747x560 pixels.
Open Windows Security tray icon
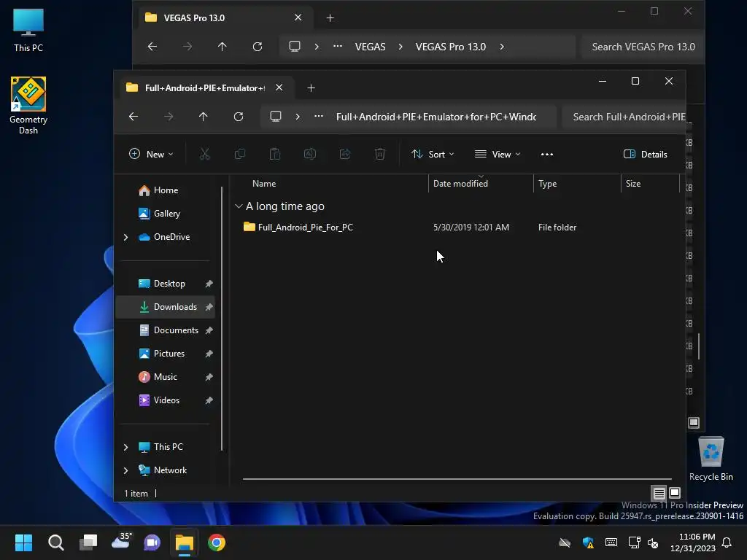click(588, 542)
